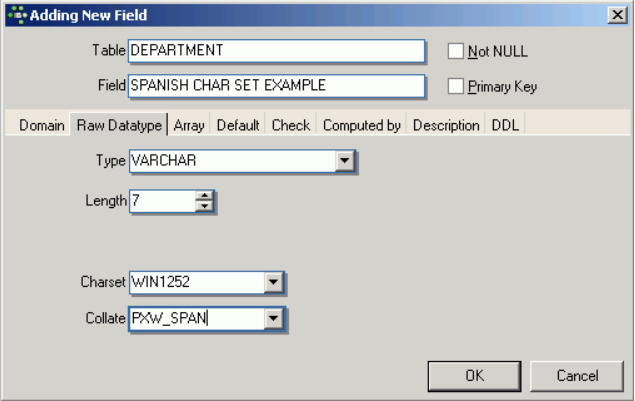This screenshot has width=635, height=401.
Task: Show the Description tab
Action: tap(446, 125)
